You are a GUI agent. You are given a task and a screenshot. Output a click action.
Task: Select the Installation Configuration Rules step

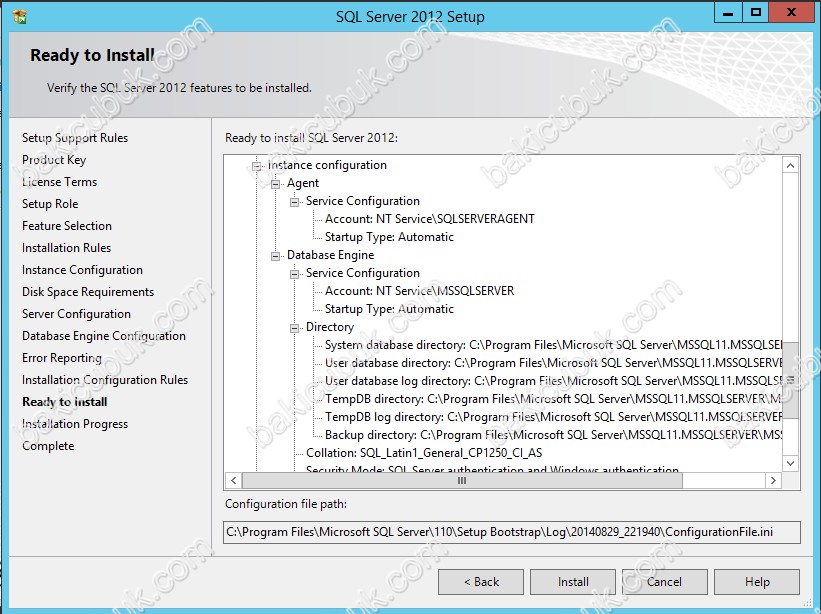point(105,379)
